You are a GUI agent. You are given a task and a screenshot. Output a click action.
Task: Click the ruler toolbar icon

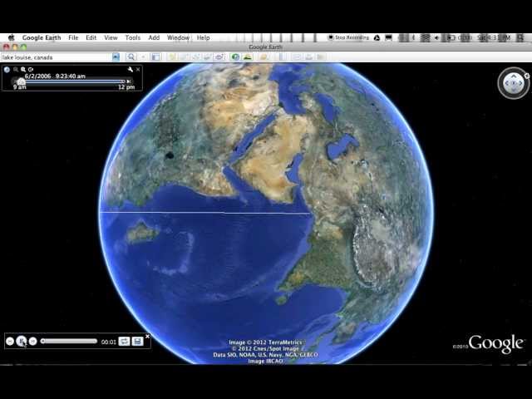click(282, 57)
